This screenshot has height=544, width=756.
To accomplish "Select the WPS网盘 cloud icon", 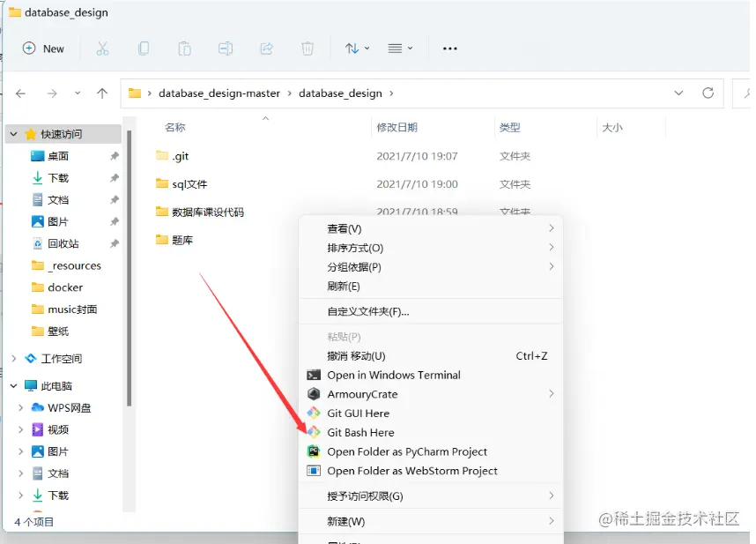I will tap(38, 408).
